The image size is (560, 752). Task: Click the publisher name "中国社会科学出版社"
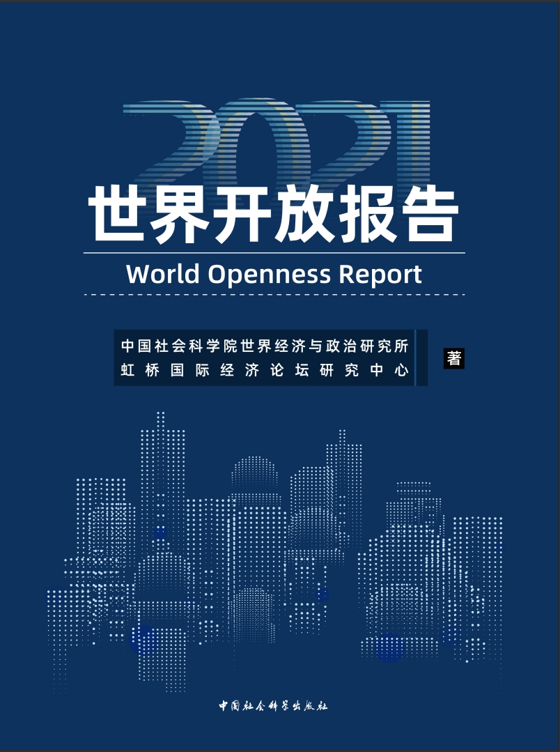tap(273, 705)
